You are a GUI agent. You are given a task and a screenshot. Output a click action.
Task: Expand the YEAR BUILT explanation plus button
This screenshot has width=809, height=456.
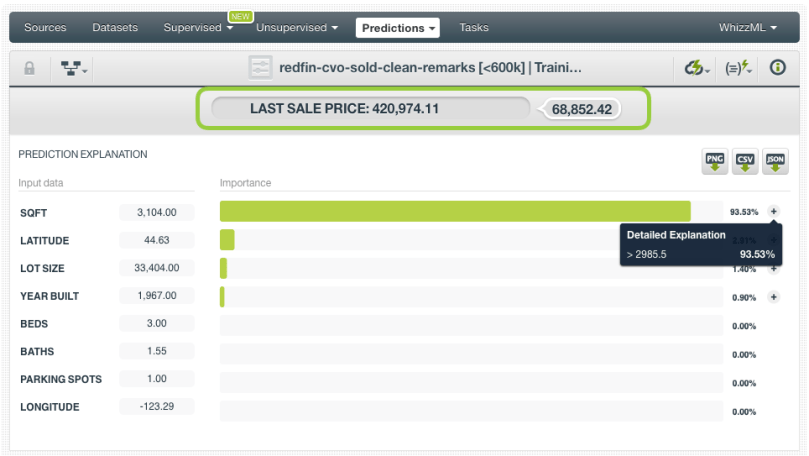pyautogui.click(x=773, y=297)
